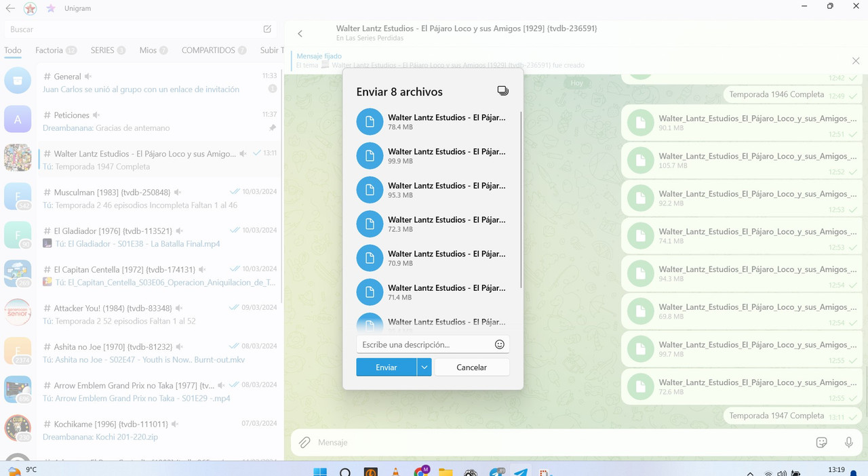Select the 99.9 MB file icon in dialog

[x=370, y=156]
